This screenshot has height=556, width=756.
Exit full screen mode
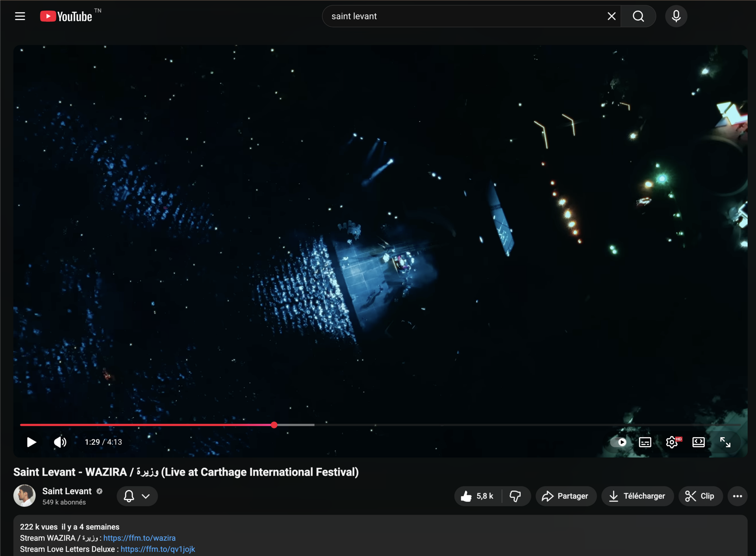point(725,442)
